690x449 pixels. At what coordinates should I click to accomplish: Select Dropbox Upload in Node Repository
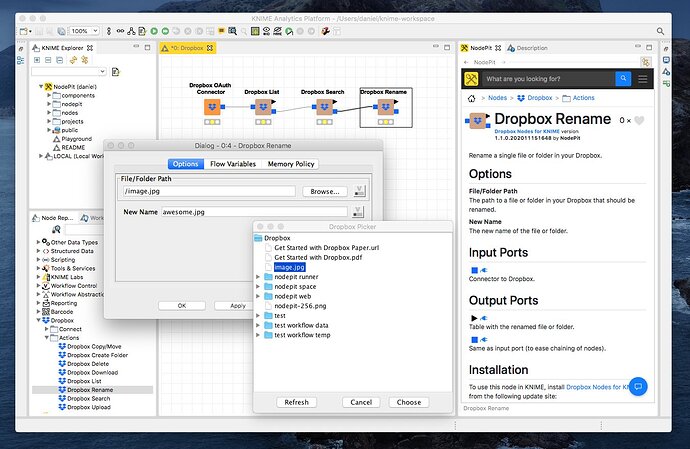pyautogui.click(x=89, y=407)
